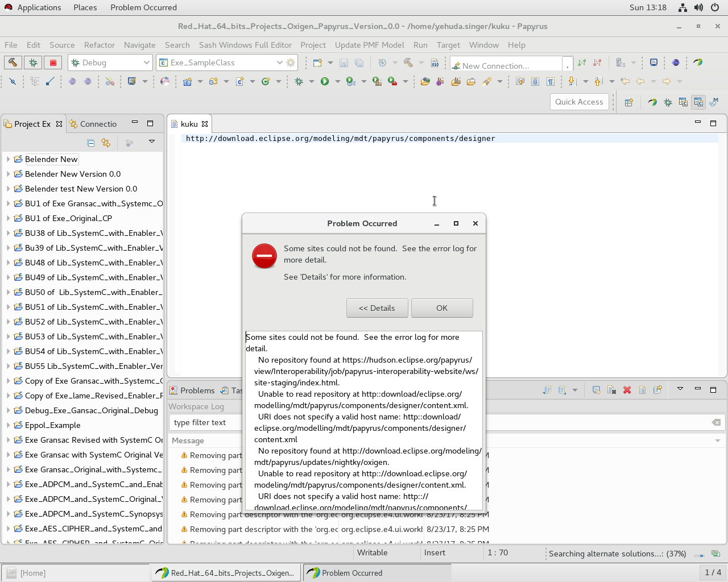
Task: Toggle Link with Editor in Project Explorer
Action: 106,143
